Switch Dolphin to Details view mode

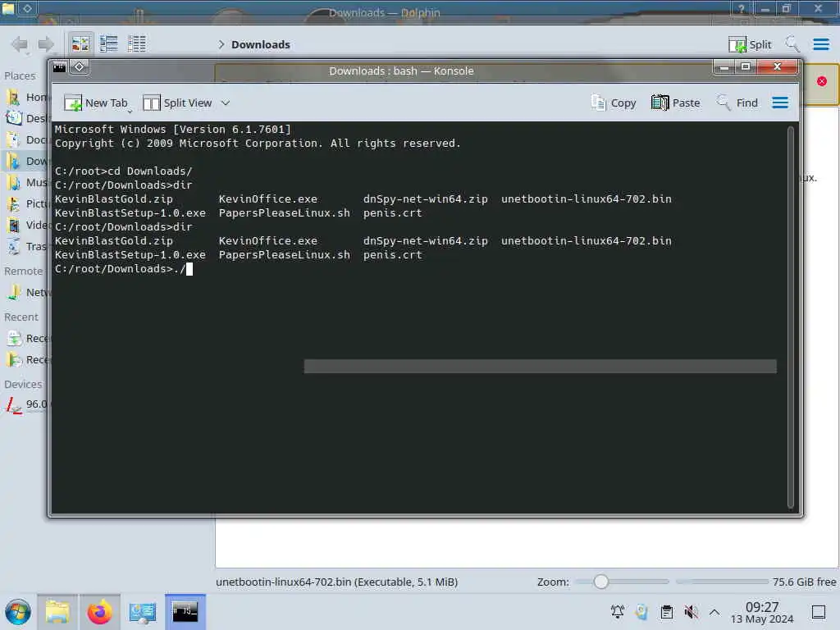[137, 44]
